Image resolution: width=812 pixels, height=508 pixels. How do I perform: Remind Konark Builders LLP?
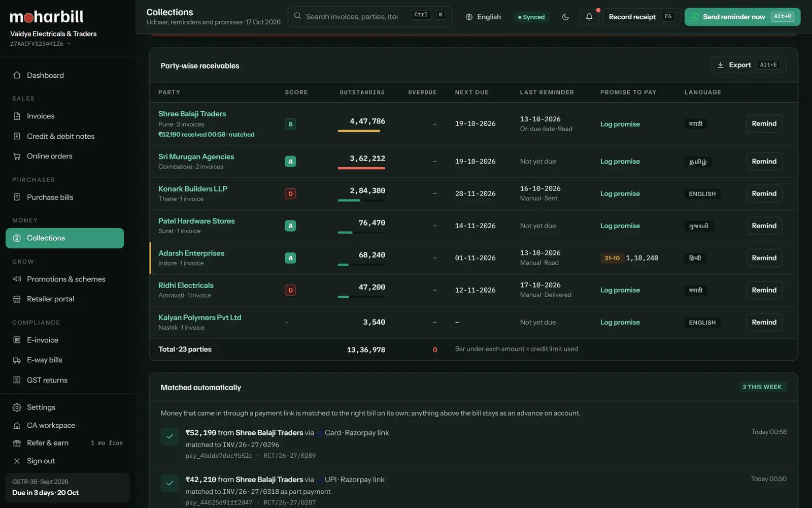764,194
